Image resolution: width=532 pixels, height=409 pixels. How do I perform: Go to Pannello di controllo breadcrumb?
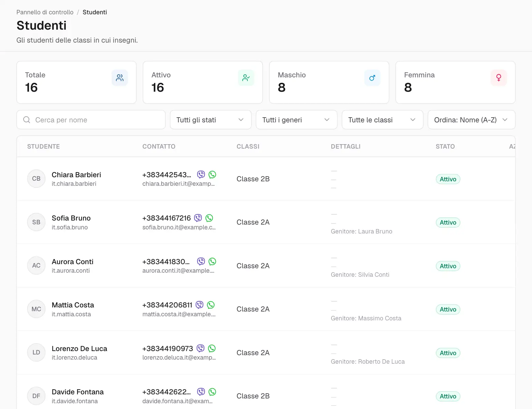[45, 12]
